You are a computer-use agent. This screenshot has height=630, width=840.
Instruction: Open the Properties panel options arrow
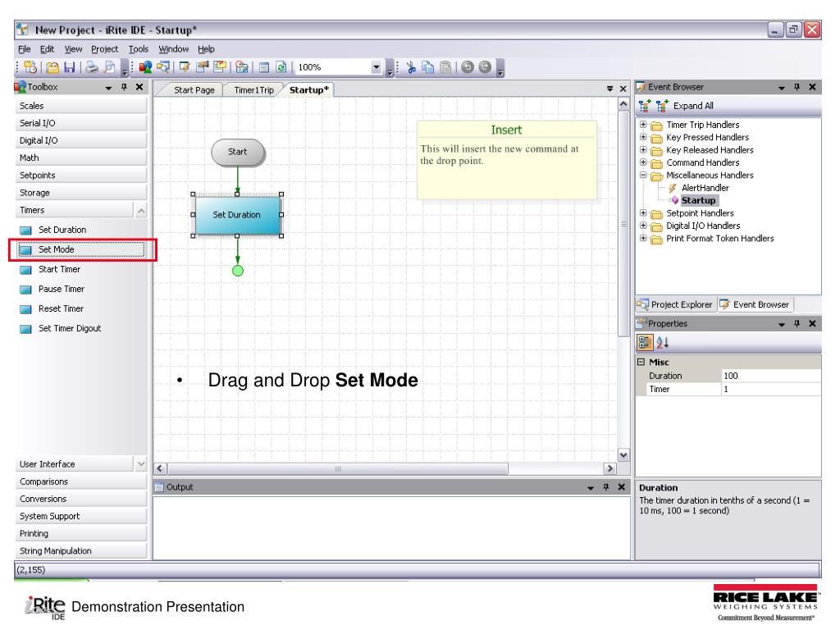(x=782, y=324)
